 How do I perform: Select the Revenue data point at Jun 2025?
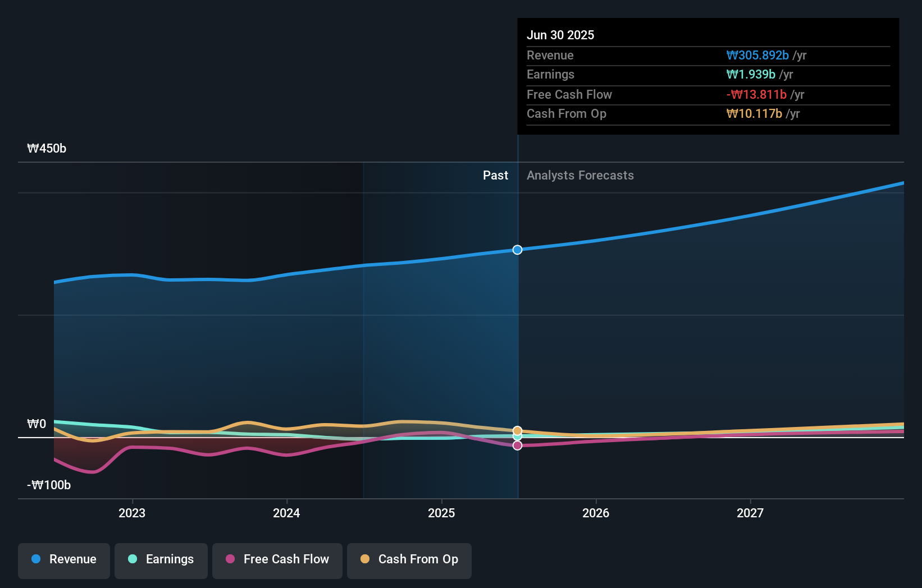pyautogui.click(x=517, y=250)
